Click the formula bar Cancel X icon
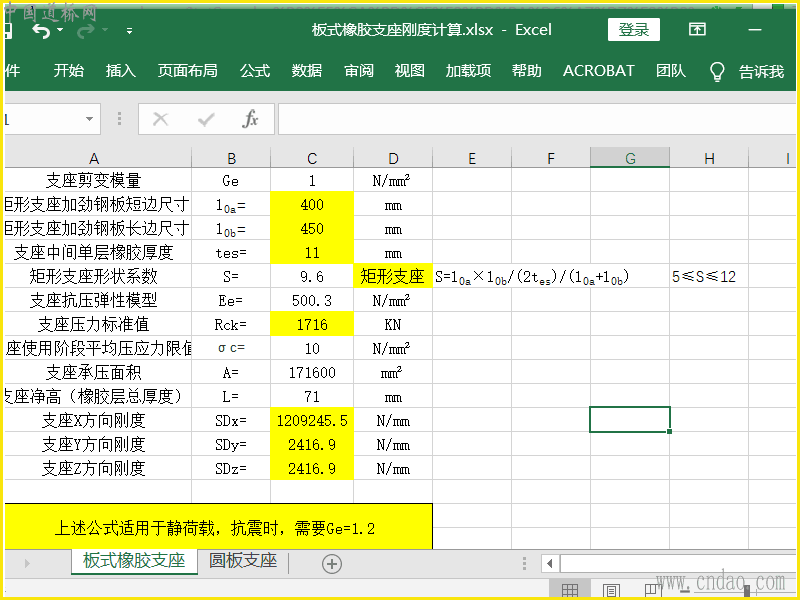Viewport: 800px width, 600px height. pyautogui.click(x=161, y=119)
